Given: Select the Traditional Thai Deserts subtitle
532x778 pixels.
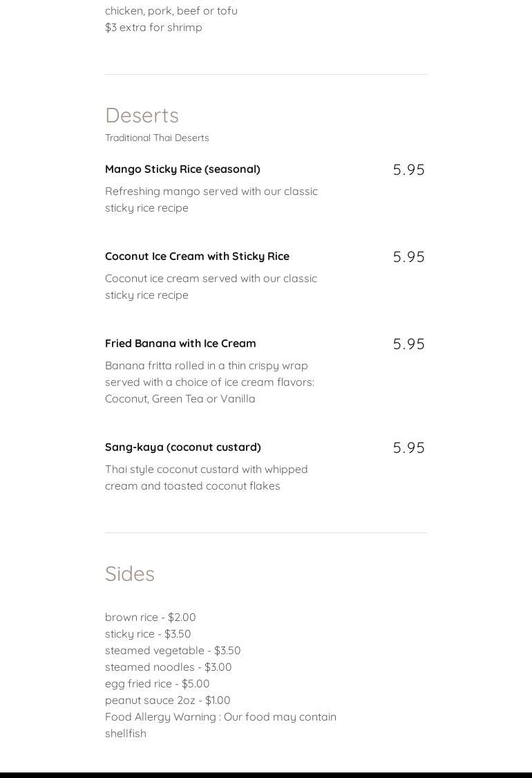Looking at the screenshot, I should [157, 138].
